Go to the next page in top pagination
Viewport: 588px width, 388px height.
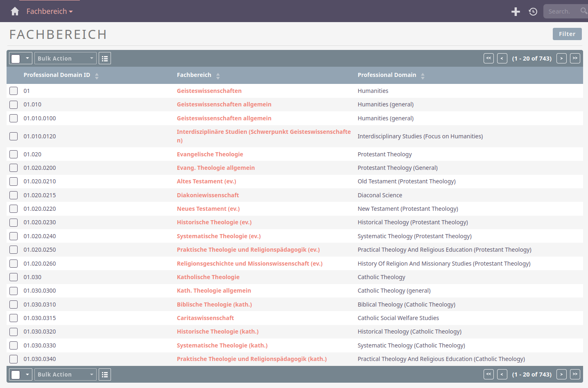pyautogui.click(x=561, y=59)
